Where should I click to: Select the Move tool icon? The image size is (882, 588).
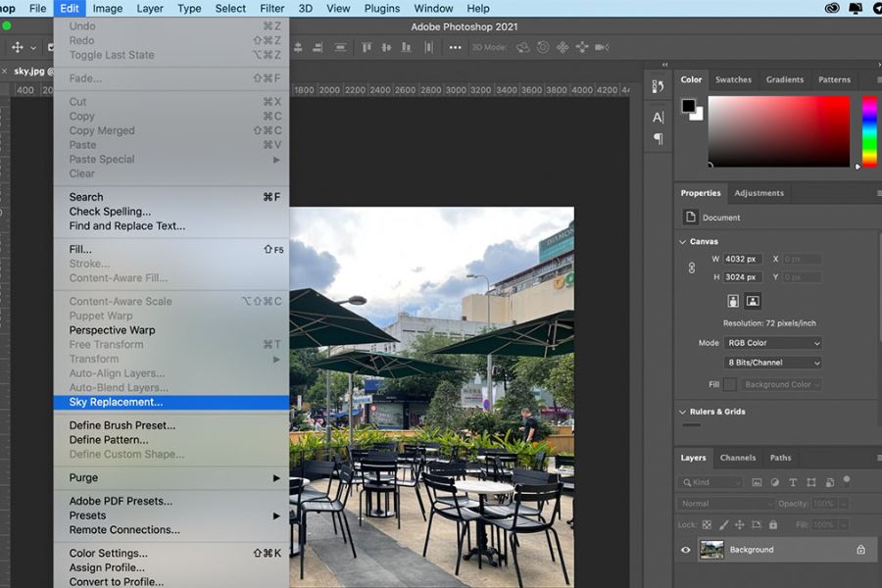tap(18, 47)
